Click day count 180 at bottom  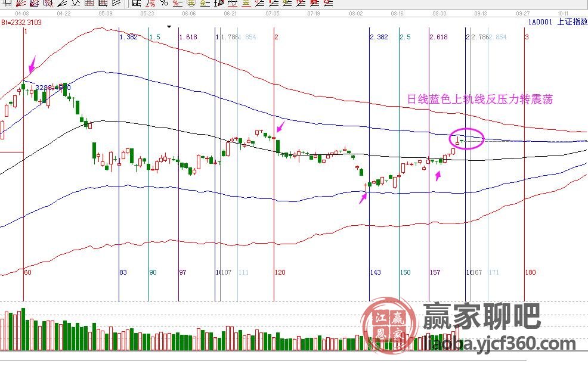pyautogui.click(x=530, y=272)
